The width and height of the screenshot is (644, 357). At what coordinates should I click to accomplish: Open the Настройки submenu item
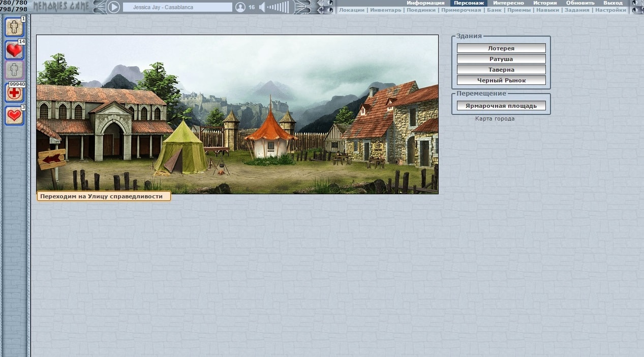point(610,10)
